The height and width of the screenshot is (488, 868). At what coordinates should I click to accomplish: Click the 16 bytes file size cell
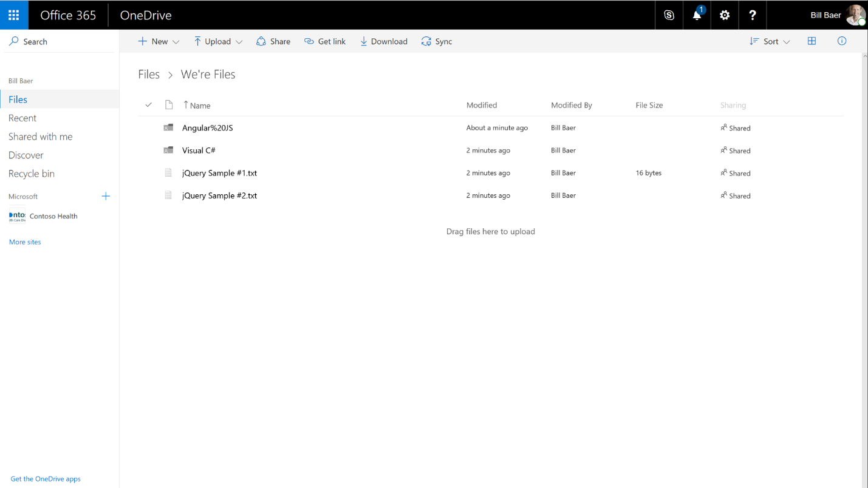649,173
